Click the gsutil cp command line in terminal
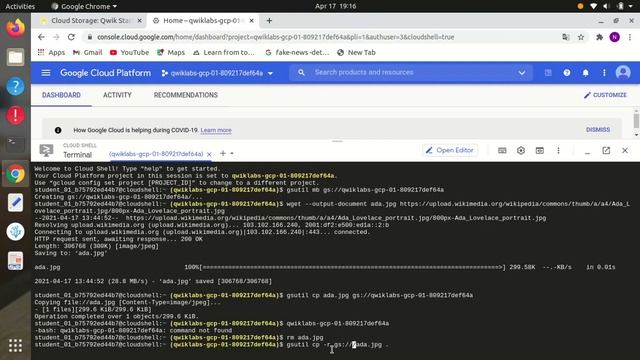This screenshot has width=640, height=360. point(212,344)
